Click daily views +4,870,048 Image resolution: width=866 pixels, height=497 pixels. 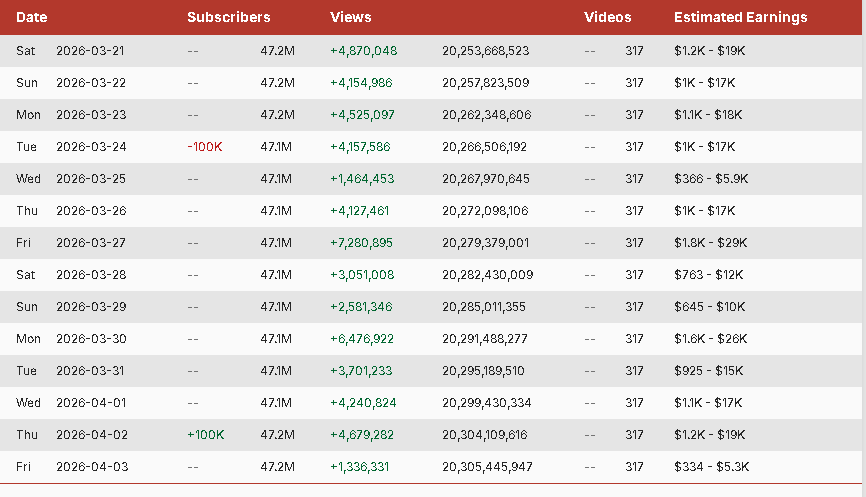point(363,51)
